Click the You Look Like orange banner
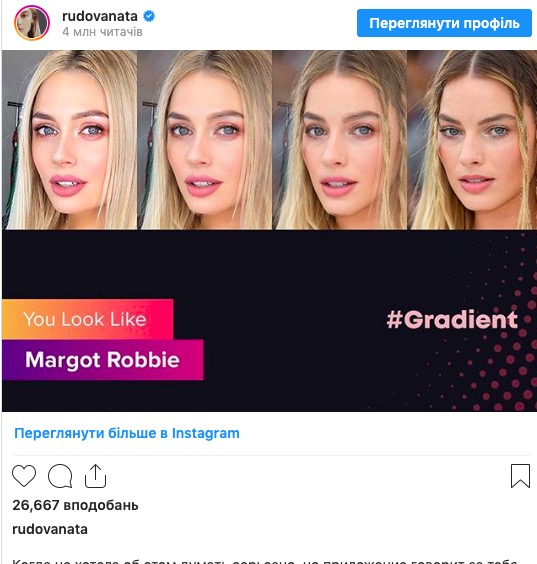Image resolution: width=537 pixels, height=564 pixels. [87, 319]
